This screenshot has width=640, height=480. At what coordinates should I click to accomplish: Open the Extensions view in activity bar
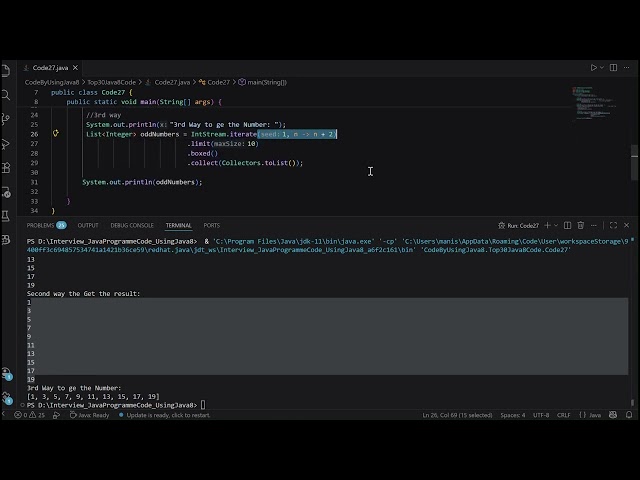tap(6, 168)
